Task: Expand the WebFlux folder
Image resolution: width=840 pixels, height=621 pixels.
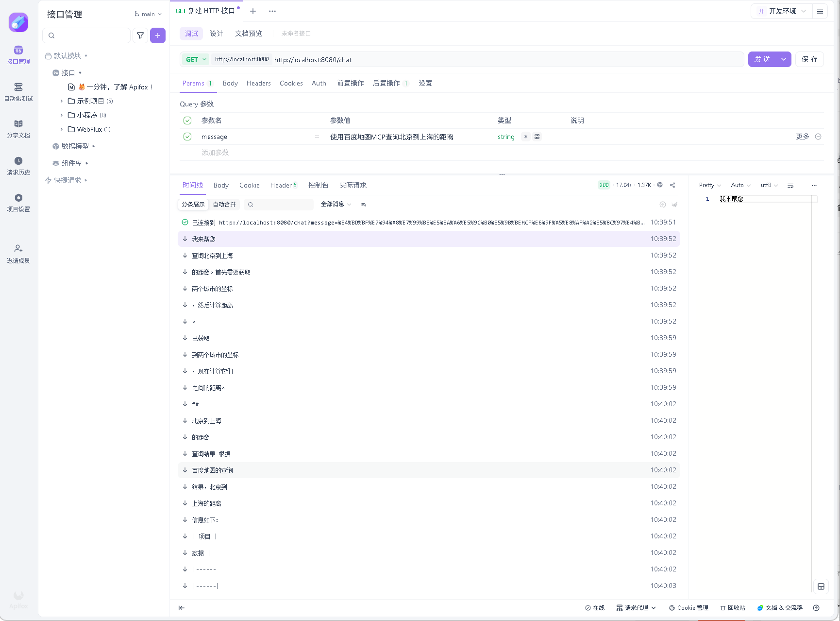Action: coord(61,129)
